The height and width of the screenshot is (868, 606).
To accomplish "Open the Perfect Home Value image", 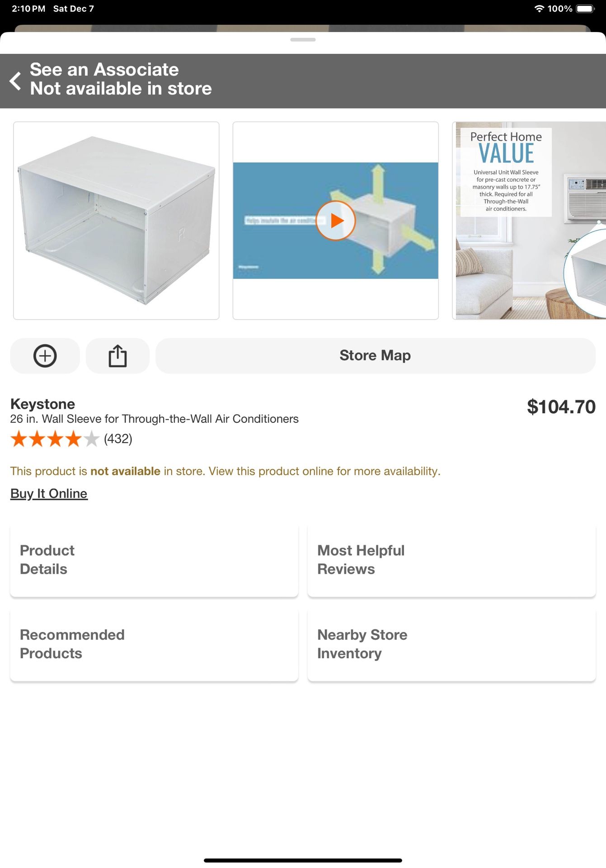I will [529, 221].
